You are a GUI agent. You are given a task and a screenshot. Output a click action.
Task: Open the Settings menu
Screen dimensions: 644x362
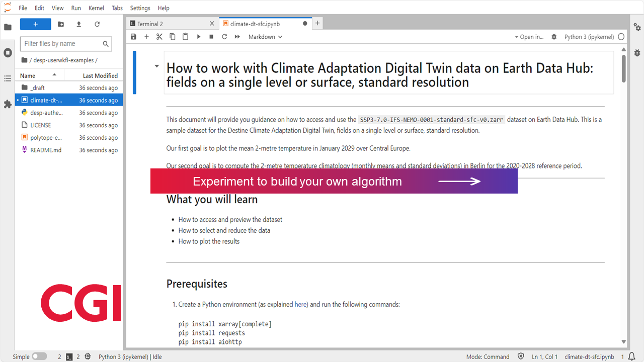coord(140,8)
